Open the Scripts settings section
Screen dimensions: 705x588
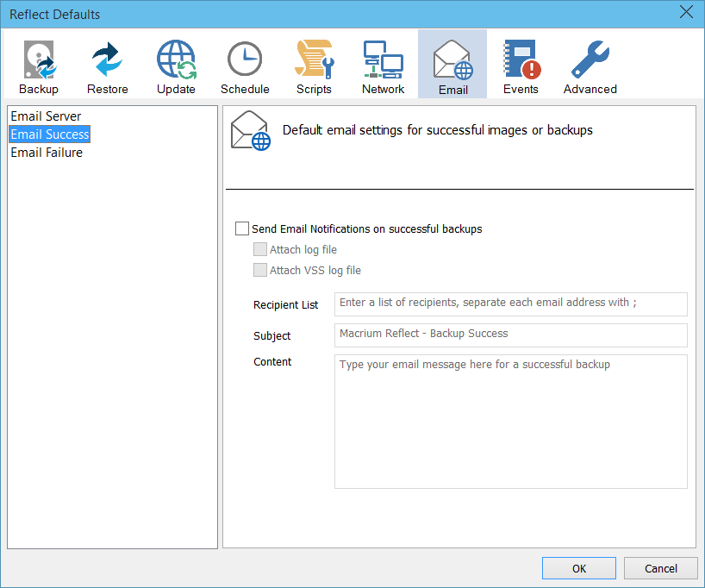pos(314,66)
